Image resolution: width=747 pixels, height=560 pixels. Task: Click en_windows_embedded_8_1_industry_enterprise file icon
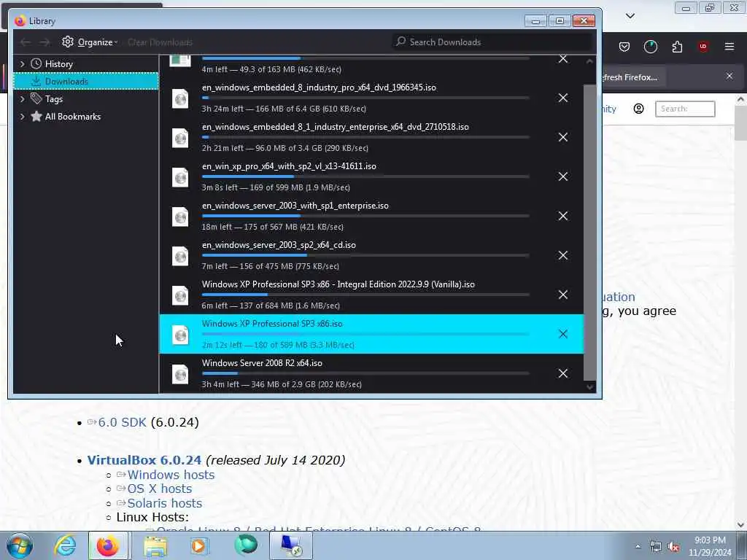[x=180, y=138]
